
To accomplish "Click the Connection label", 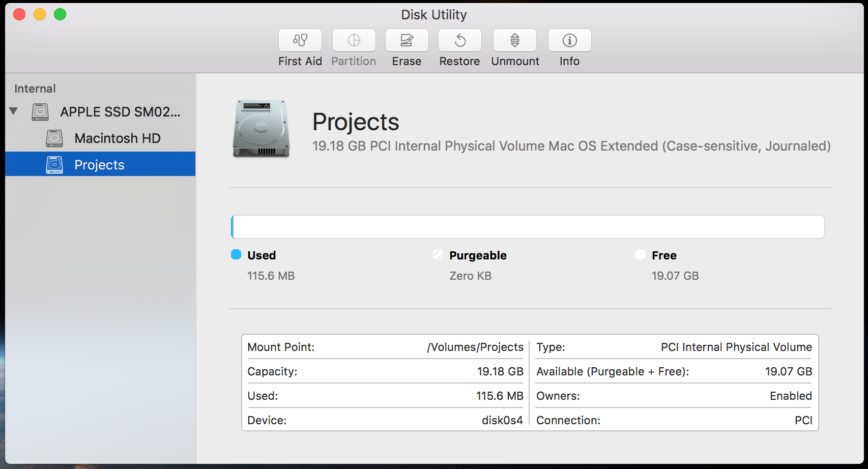I will pos(568,420).
